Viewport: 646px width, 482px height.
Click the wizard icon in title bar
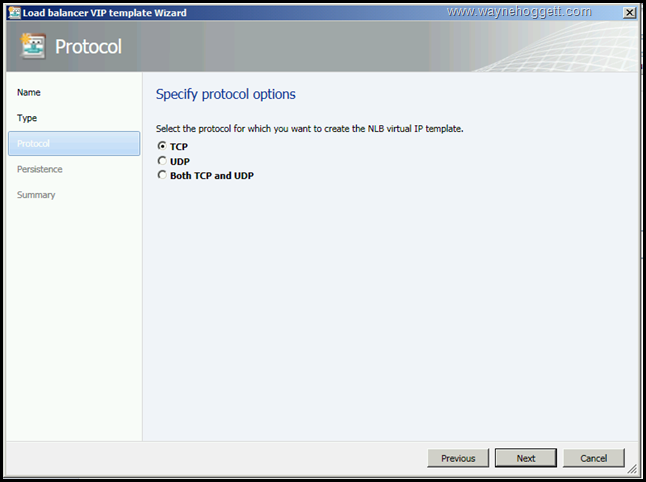pos(15,12)
